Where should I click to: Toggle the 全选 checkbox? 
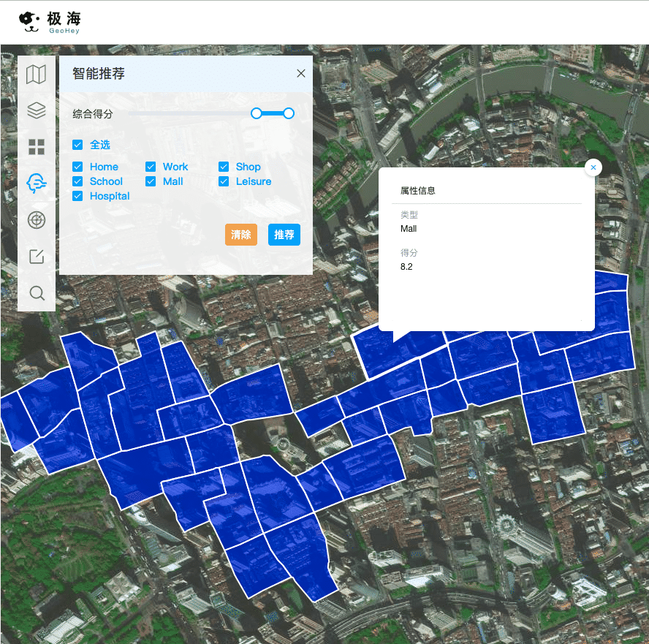[x=77, y=145]
